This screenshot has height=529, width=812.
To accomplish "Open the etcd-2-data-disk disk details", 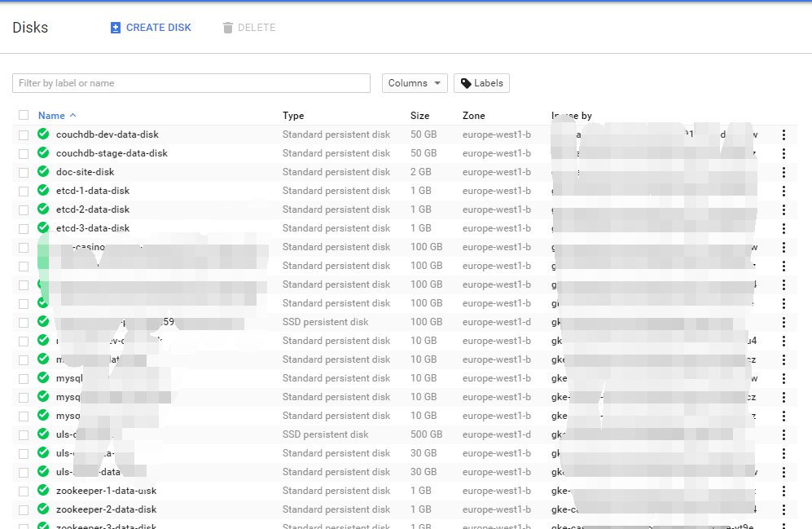I will coord(94,209).
